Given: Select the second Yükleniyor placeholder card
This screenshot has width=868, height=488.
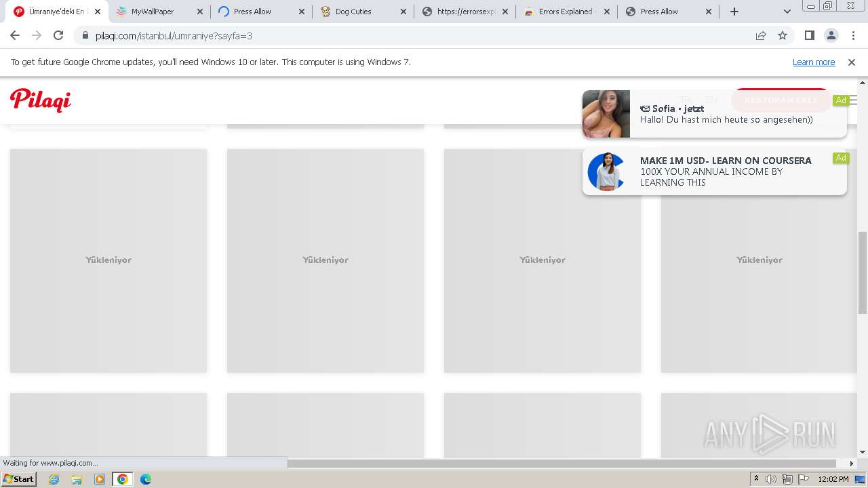Looking at the screenshot, I should click(x=325, y=260).
